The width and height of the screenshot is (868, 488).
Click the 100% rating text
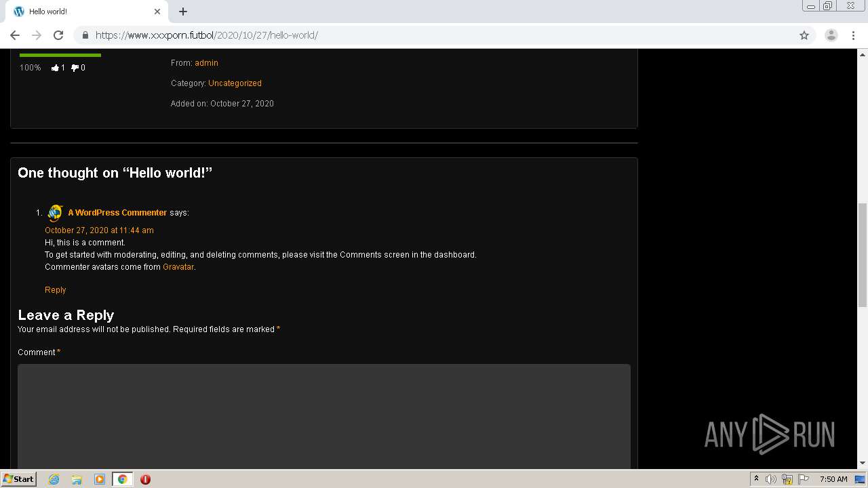(30, 68)
